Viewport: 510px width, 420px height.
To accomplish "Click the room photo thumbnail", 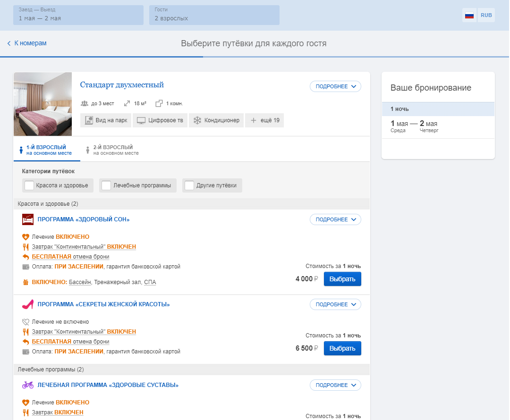I will click(x=42, y=104).
